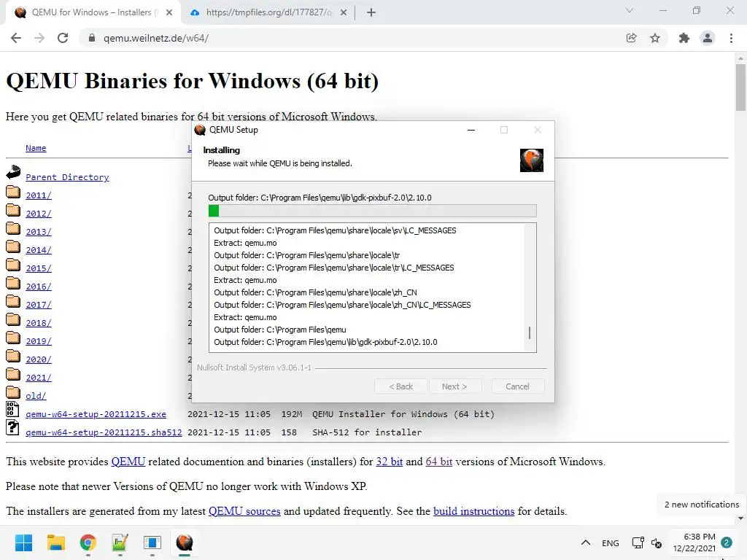747x560 pixels.
Task: Click the binary file icon beside qemu-w64-setup-20211215.exe
Action: point(12,409)
